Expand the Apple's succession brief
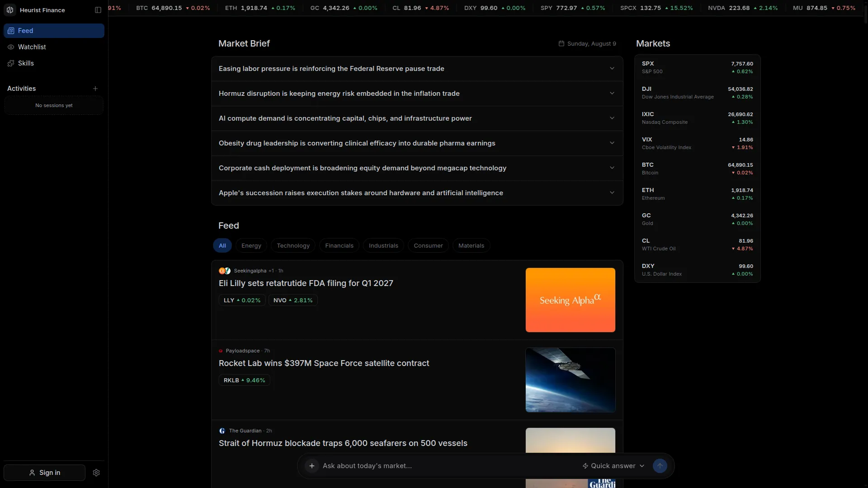 tap(417, 193)
